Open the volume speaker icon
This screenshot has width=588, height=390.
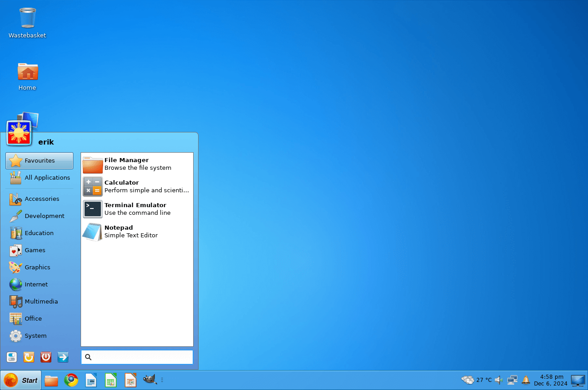[x=498, y=380]
